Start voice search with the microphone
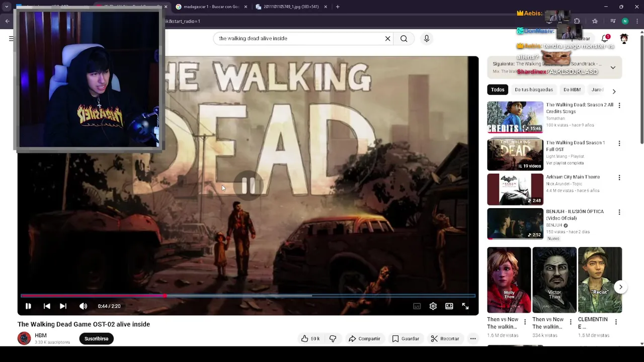This screenshot has width=644, height=362. [x=427, y=38]
